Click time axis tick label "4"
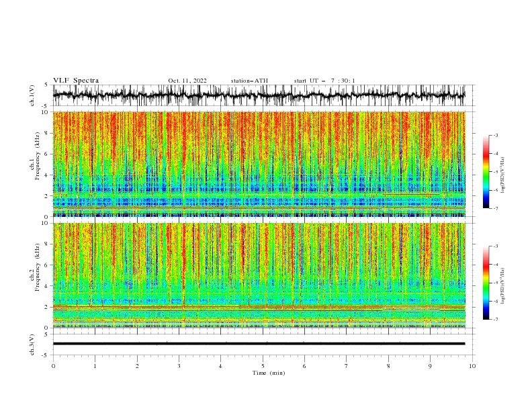Image resolution: width=532 pixels, height=411 pixels. coord(220,366)
